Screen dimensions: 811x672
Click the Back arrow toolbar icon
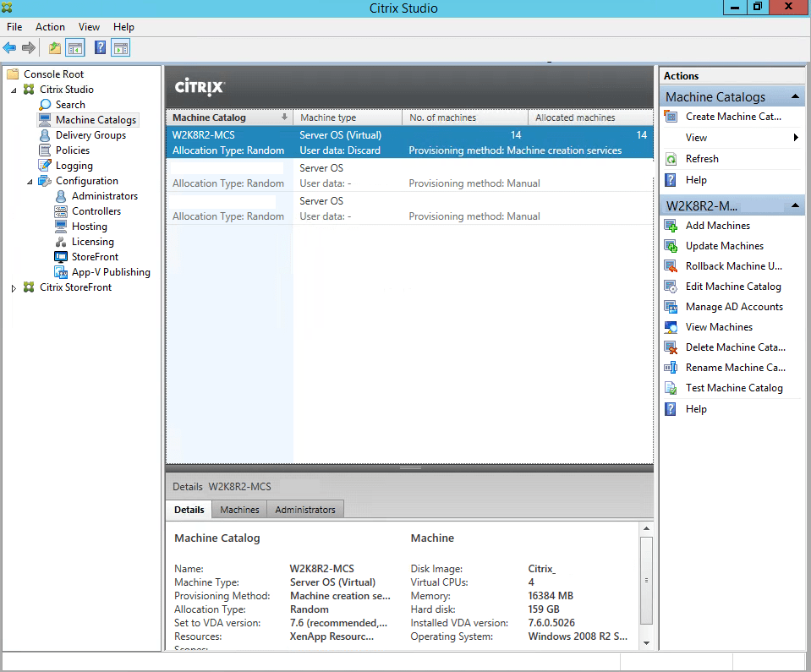click(x=9, y=48)
